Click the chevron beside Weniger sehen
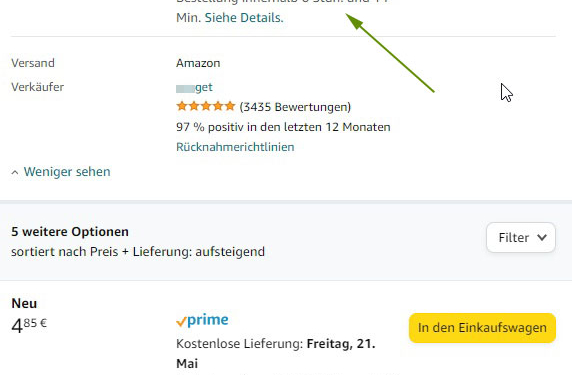This screenshot has width=572, height=375. point(15,172)
